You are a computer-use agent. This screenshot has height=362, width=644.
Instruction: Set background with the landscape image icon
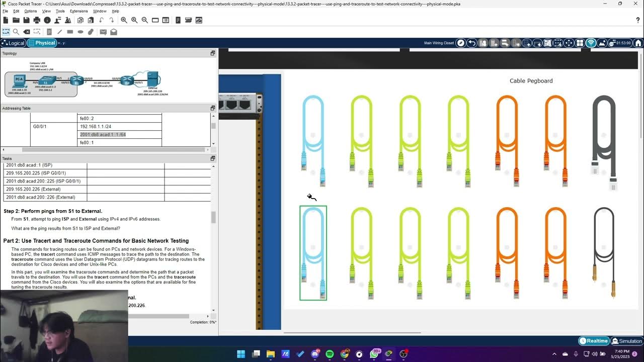602,43
